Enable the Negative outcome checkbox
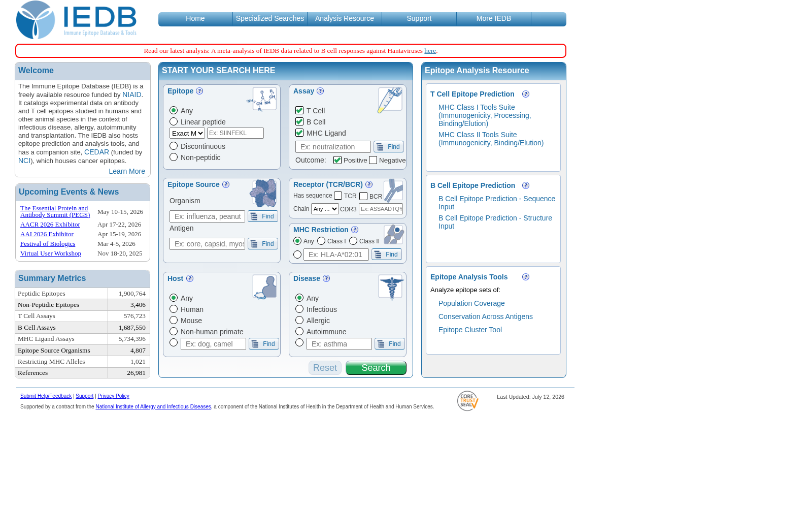The image size is (812, 508). pyautogui.click(x=373, y=160)
